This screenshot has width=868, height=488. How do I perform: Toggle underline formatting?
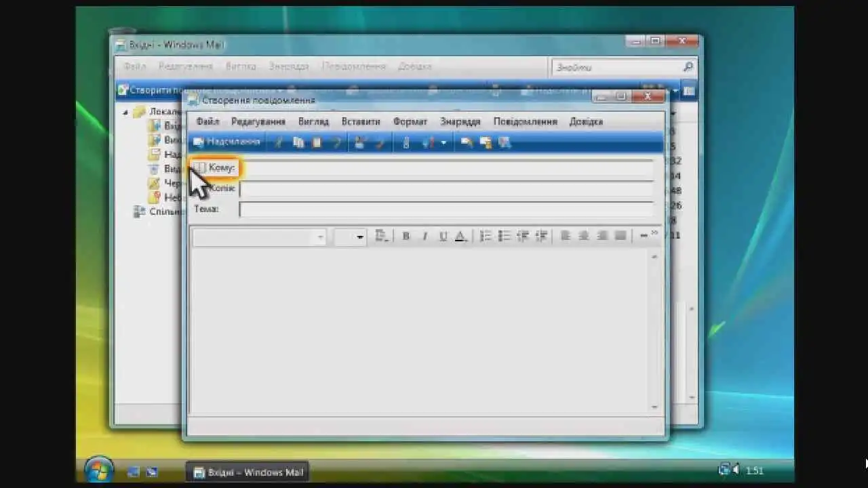pyautogui.click(x=443, y=236)
